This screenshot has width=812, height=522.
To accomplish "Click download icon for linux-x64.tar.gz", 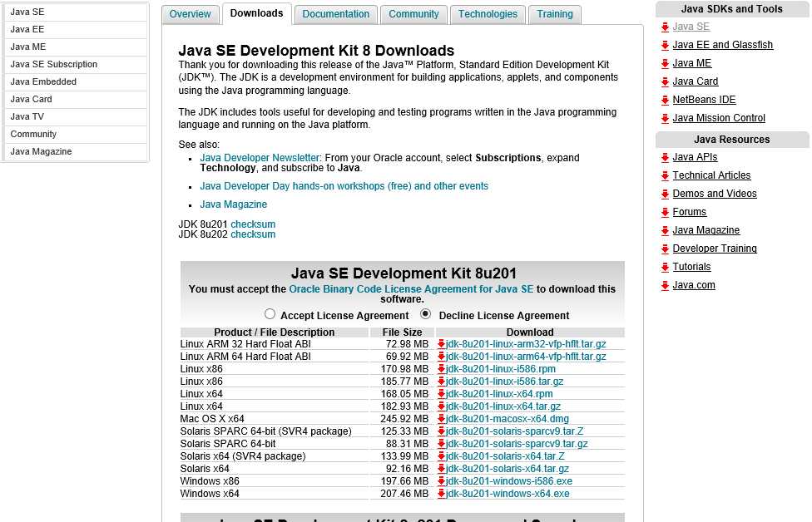I will pyautogui.click(x=441, y=406).
